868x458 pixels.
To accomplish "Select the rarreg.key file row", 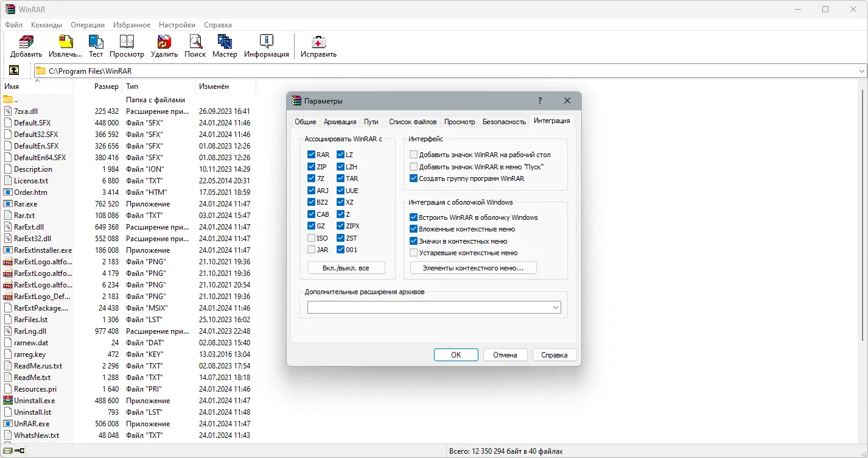I will coord(128,354).
